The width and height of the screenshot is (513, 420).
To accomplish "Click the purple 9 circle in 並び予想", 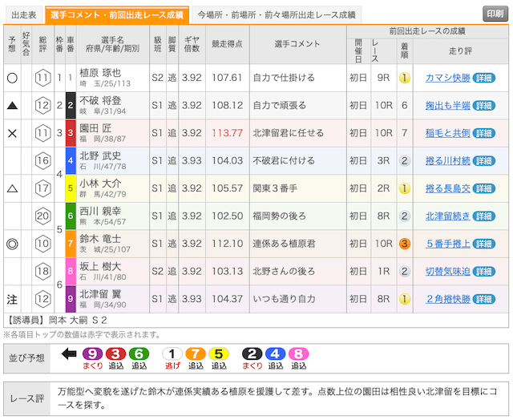I will tap(91, 353).
